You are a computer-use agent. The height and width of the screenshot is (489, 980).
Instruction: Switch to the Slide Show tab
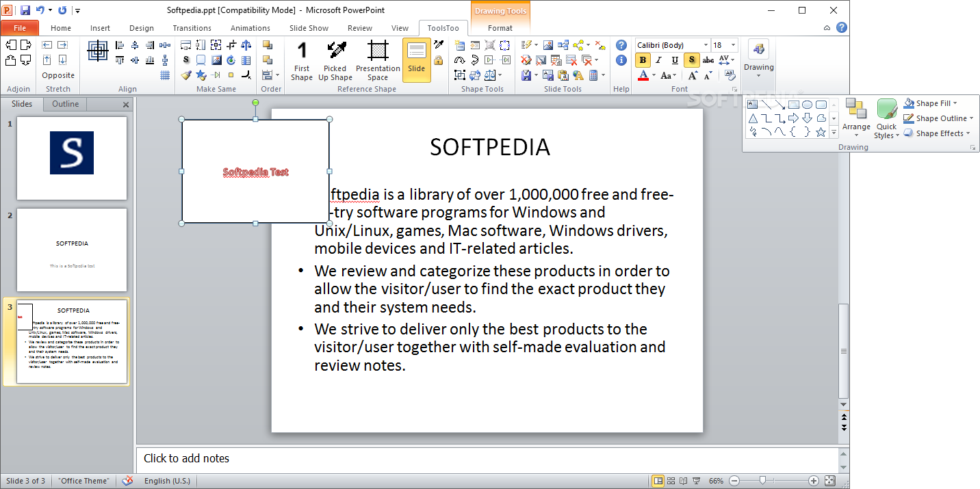pos(309,28)
